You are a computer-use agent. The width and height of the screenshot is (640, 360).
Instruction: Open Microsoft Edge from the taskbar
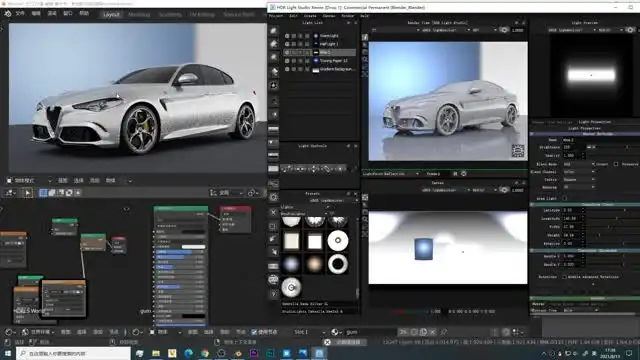(x=189, y=353)
